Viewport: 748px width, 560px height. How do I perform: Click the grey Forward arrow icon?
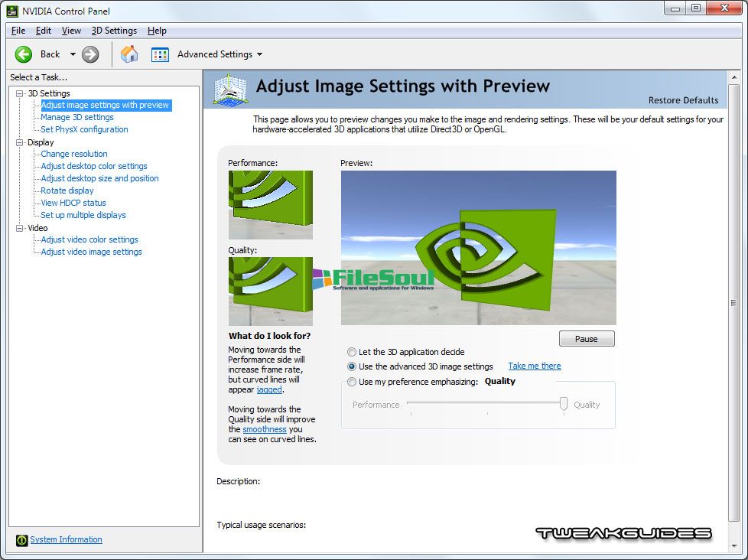click(90, 54)
